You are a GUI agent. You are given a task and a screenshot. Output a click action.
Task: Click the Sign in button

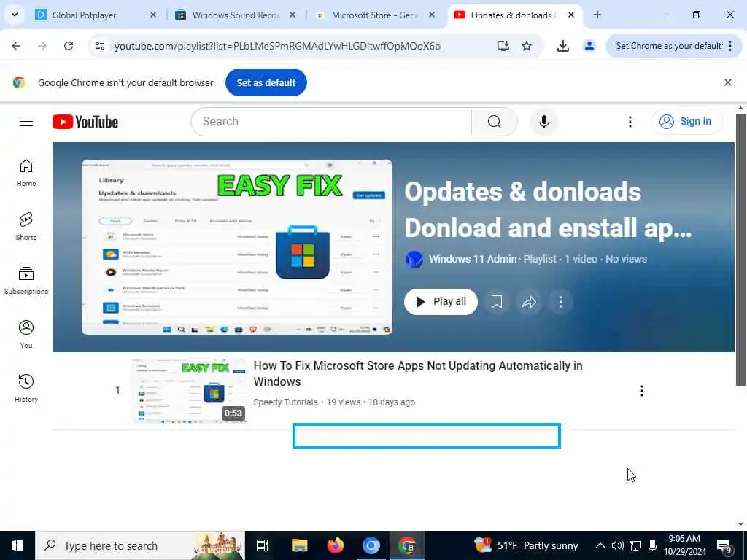tap(686, 122)
